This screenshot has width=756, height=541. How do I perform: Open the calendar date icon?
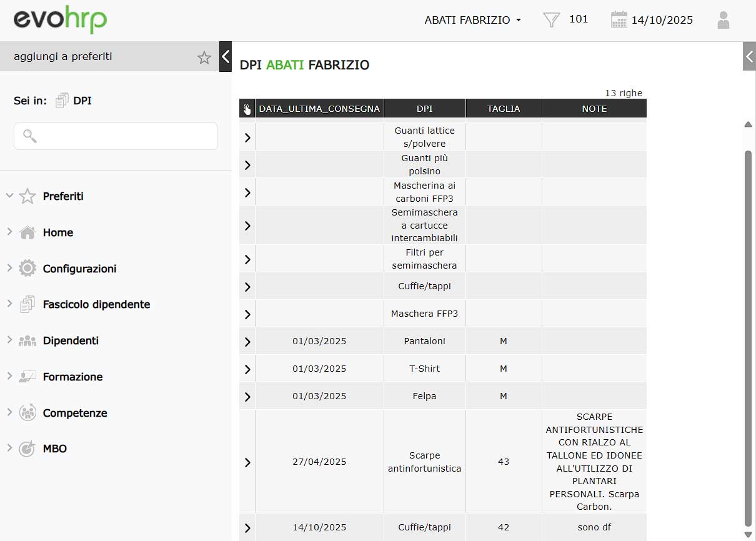(x=619, y=20)
